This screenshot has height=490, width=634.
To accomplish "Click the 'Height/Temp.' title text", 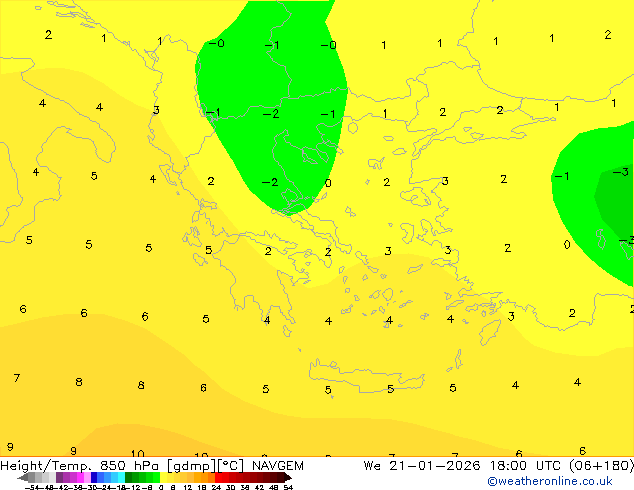I will (x=46, y=466).
